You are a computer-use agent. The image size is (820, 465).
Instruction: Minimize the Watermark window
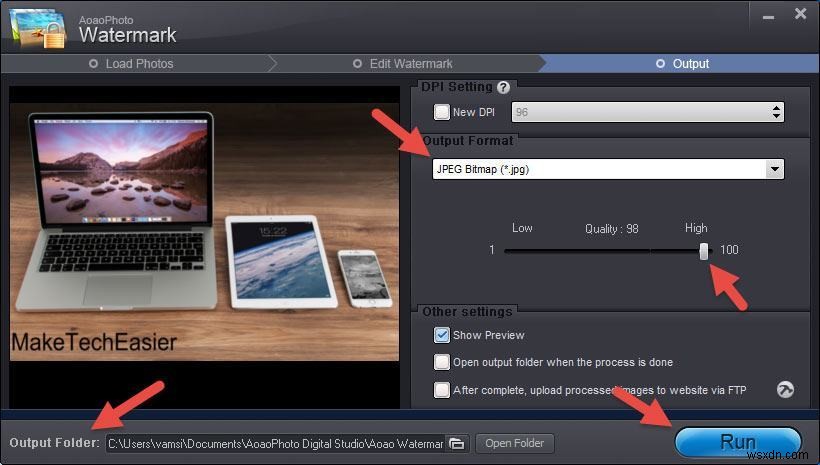(x=768, y=17)
